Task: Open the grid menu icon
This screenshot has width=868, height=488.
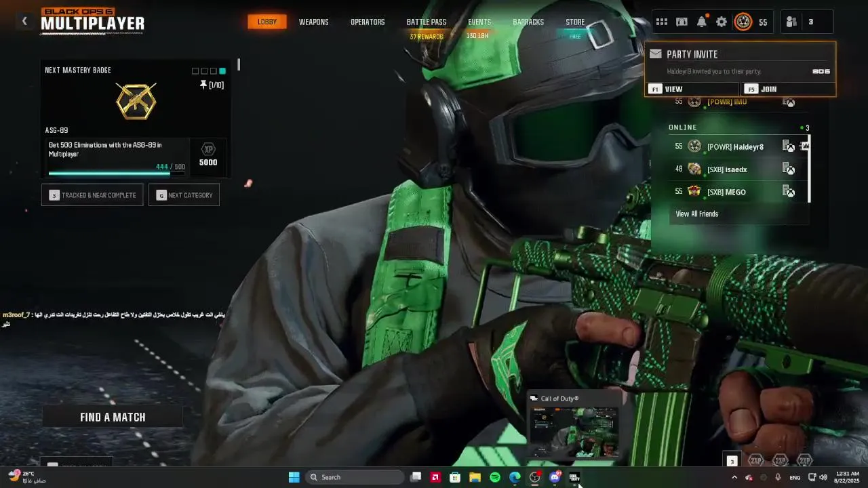Action: tap(661, 22)
